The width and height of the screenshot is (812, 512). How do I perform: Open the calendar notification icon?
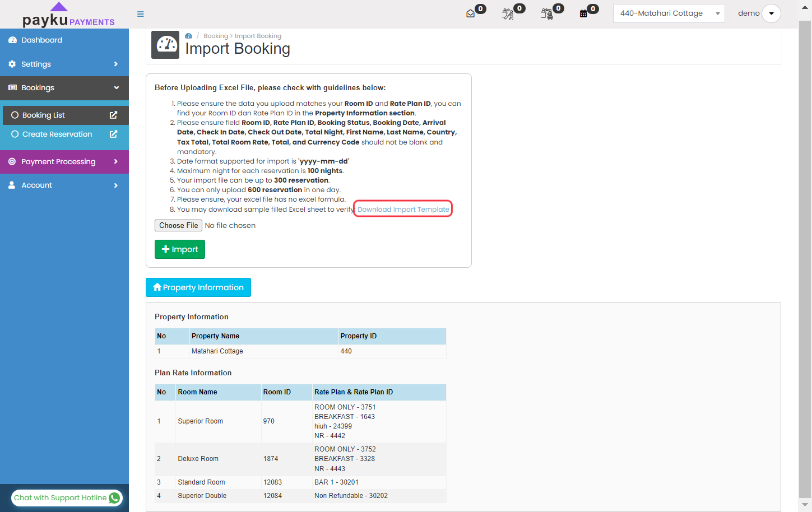[583, 14]
